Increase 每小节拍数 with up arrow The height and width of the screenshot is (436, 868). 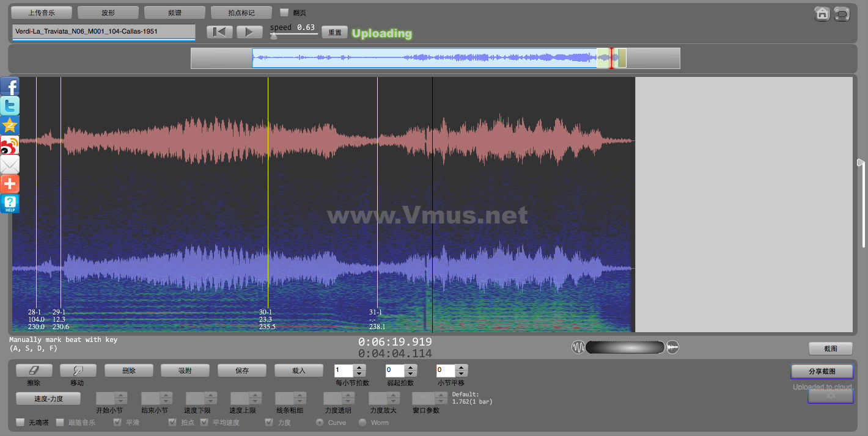tap(360, 367)
